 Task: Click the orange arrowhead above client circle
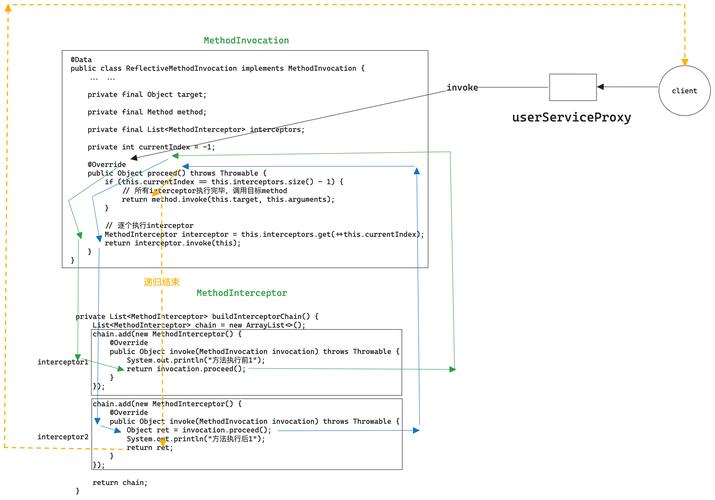pyautogui.click(x=684, y=62)
